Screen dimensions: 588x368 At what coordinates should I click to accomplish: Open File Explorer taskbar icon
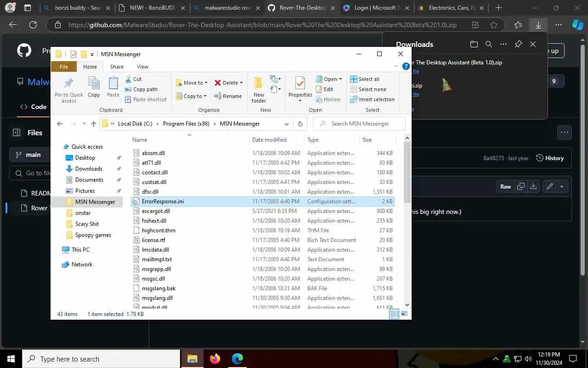pyautogui.click(x=192, y=359)
